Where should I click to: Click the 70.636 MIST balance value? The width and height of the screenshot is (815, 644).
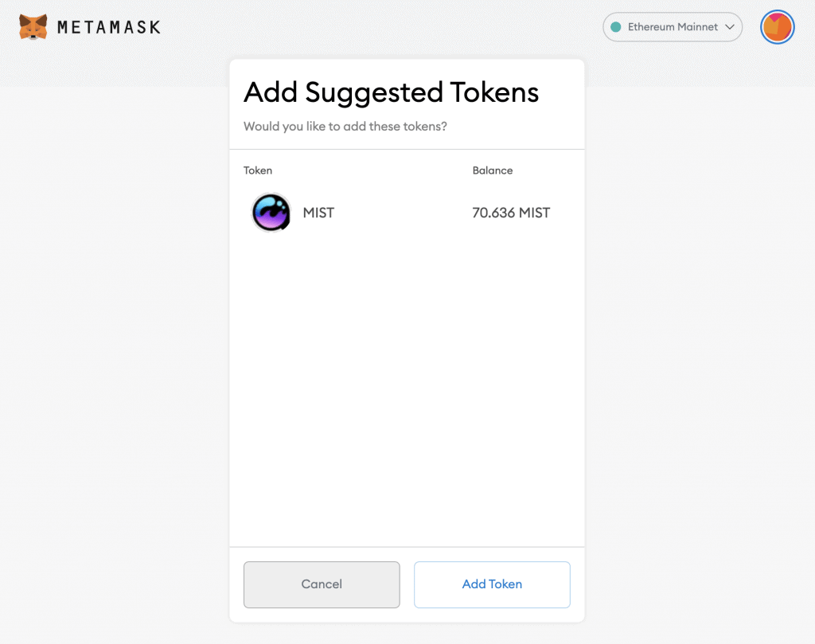[511, 213]
